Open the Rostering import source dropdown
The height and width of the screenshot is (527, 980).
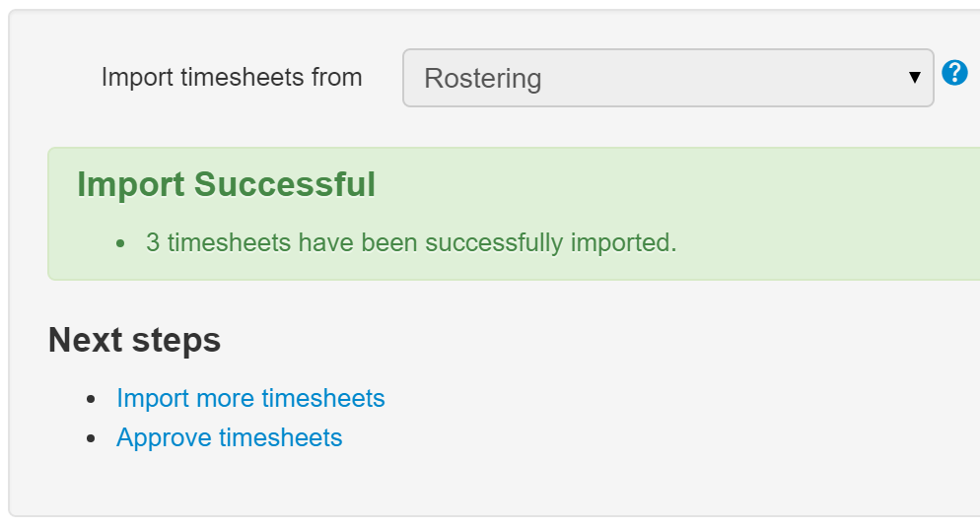(x=668, y=78)
